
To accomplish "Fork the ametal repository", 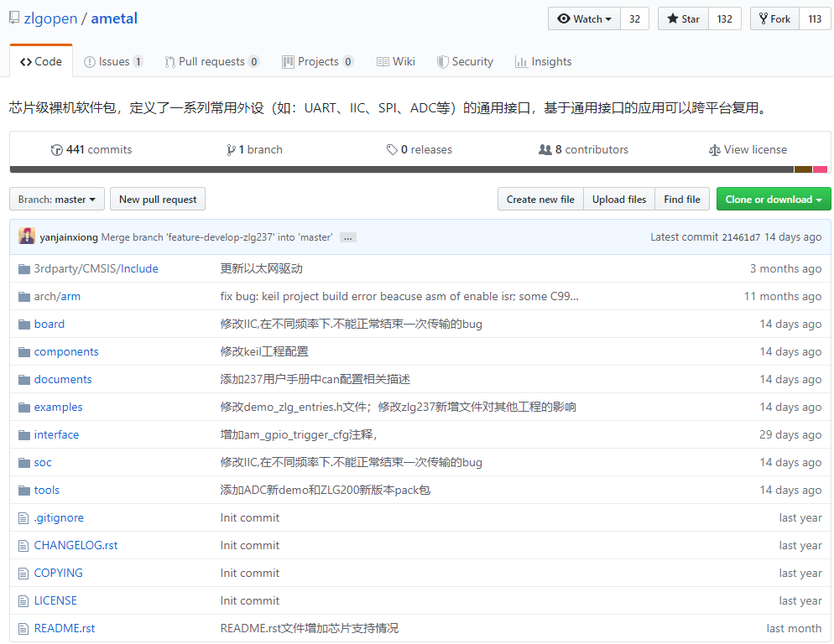I will click(775, 18).
